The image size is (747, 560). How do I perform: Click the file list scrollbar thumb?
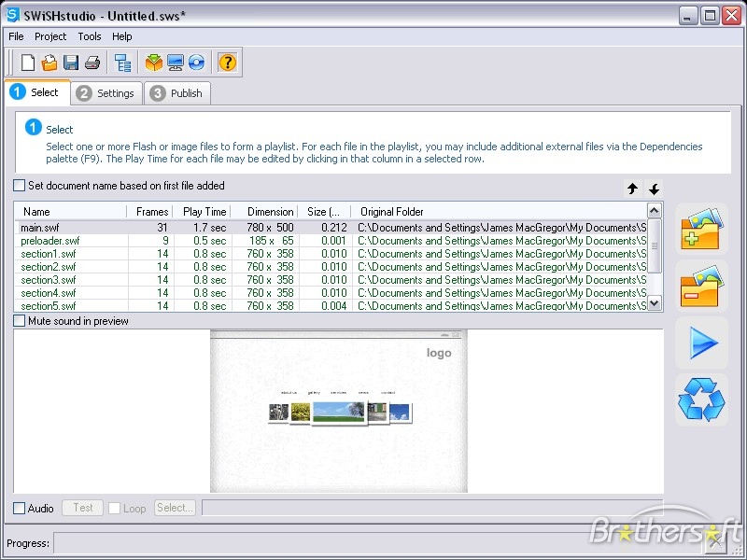click(655, 245)
